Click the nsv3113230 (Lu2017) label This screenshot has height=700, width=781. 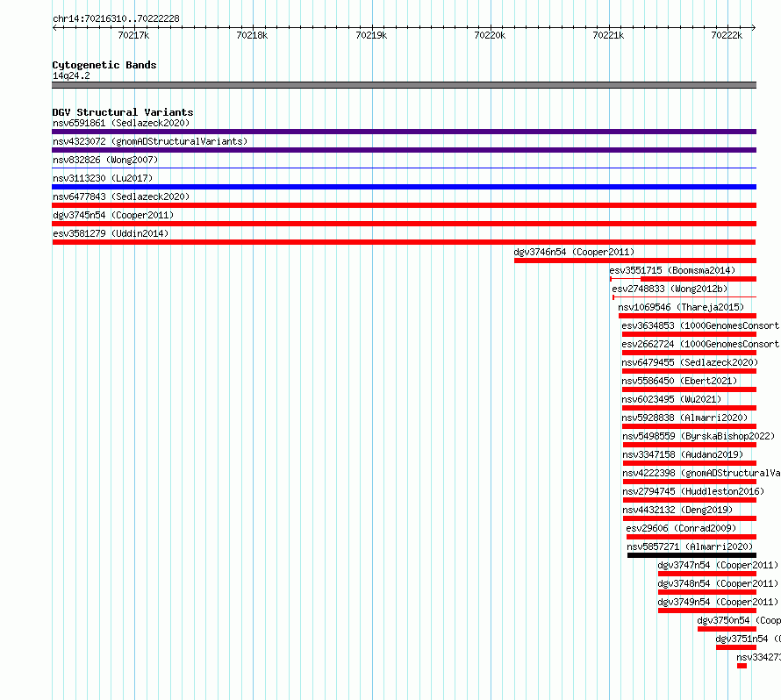tap(103, 178)
